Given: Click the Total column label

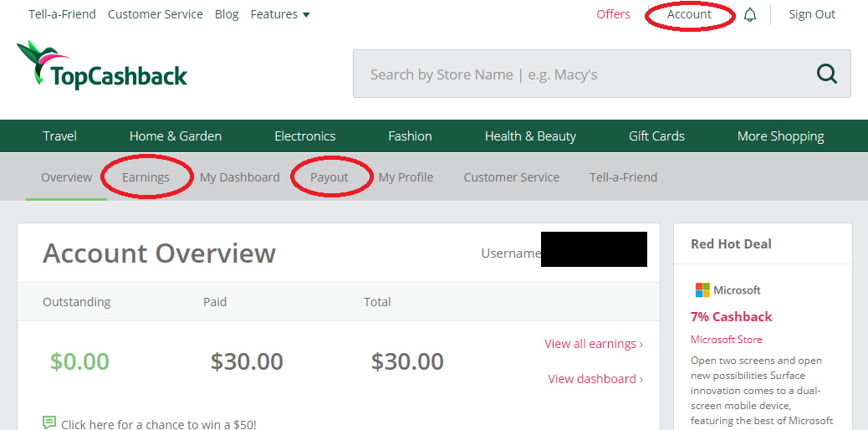Looking at the screenshot, I should 377,302.
